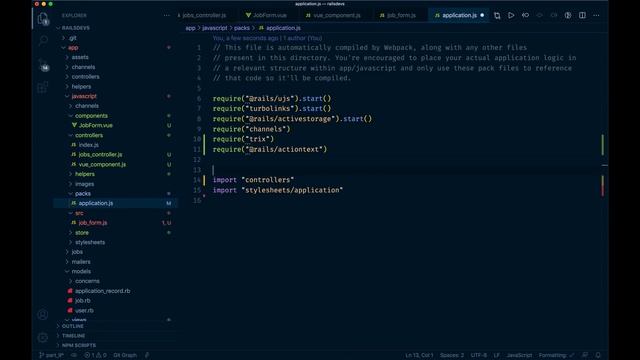Click the go back revision icon in editor toolbar
640x360 pixels.
(x=525, y=16)
